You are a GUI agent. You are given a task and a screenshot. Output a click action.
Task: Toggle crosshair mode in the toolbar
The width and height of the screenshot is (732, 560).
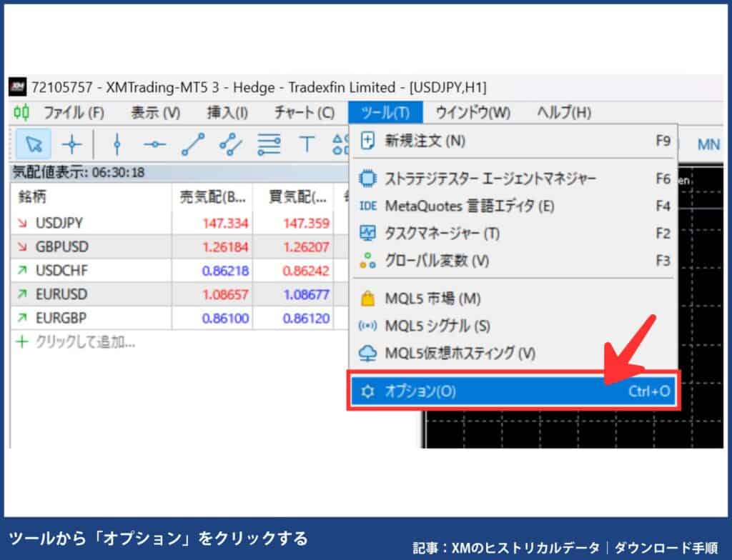[x=71, y=144]
